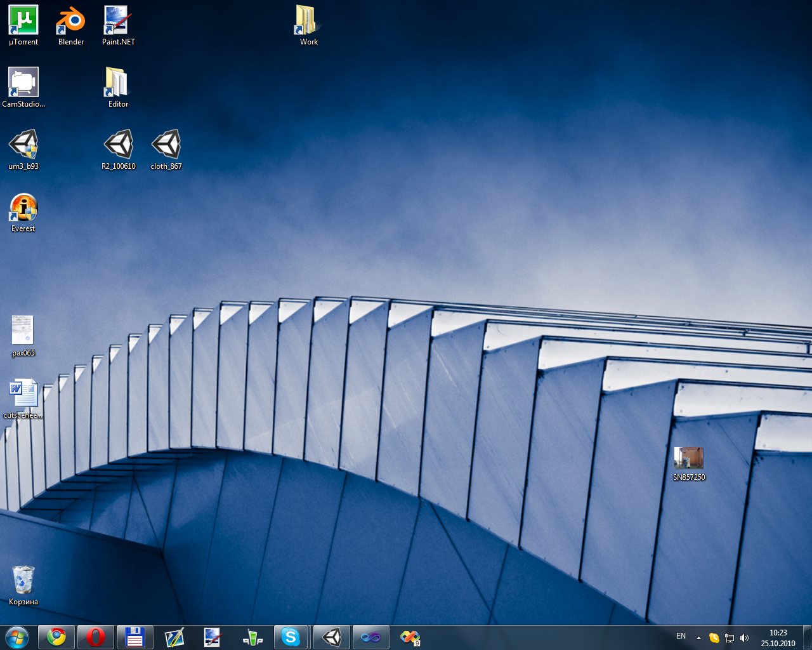Select the pax065 document file

[23, 331]
